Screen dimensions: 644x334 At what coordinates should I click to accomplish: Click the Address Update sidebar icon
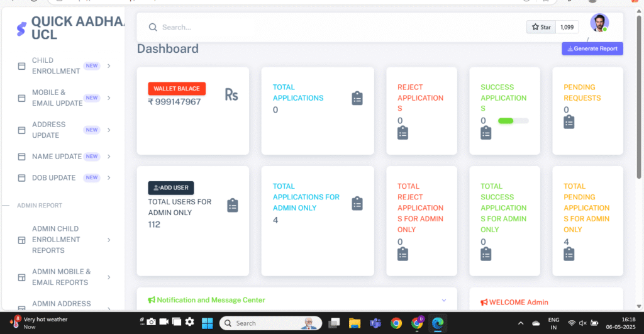22,130
